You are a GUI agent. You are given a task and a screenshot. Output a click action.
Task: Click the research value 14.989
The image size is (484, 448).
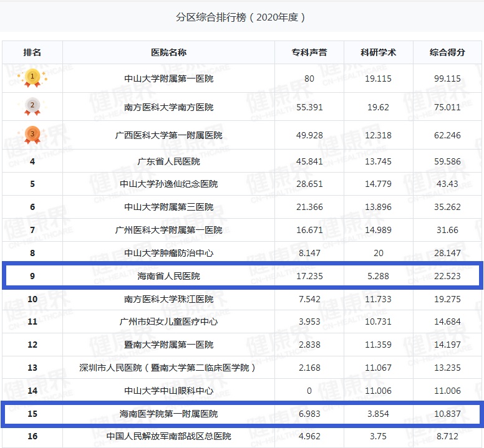click(x=379, y=230)
